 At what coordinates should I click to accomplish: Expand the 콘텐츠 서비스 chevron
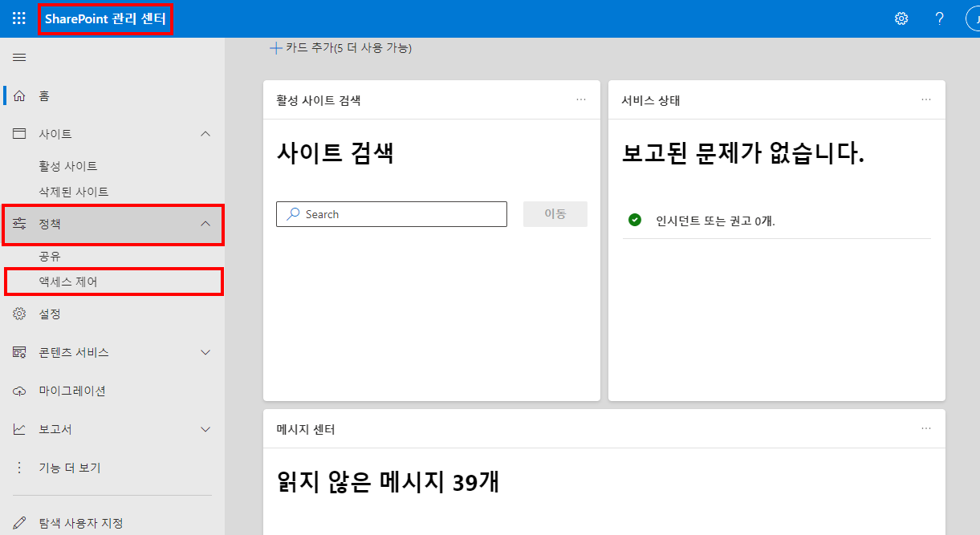205,352
